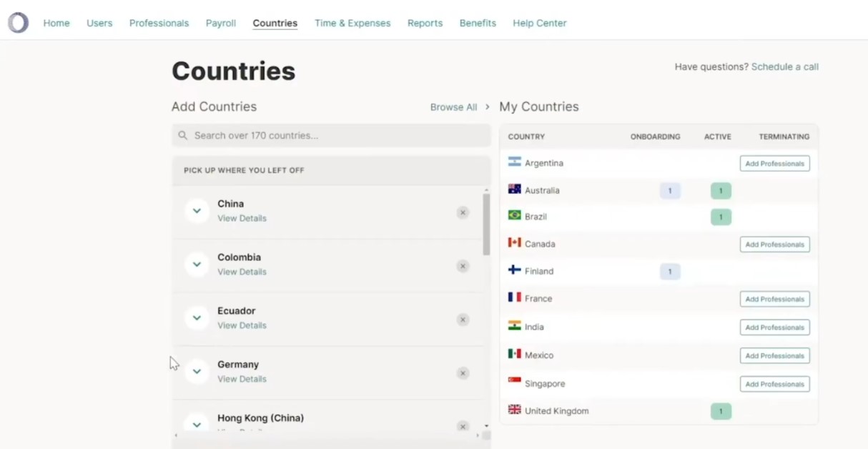Focus the country search field
Viewport: 868px width, 449px height.
click(331, 135)
